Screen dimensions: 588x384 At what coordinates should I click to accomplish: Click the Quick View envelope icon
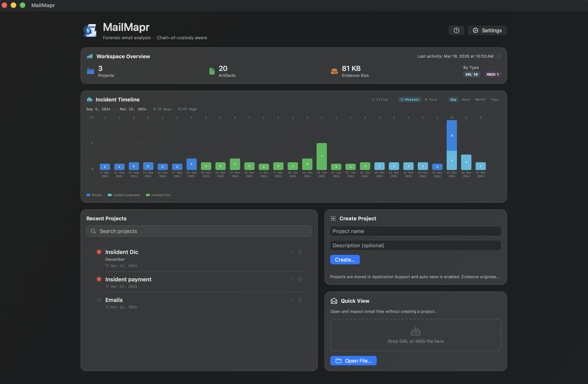[334, 301]
